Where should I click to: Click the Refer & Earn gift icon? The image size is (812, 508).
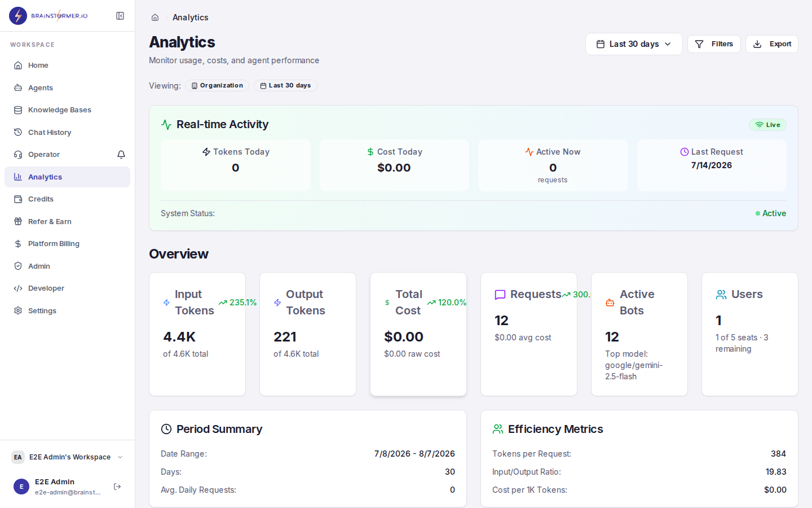click(18, 221)
